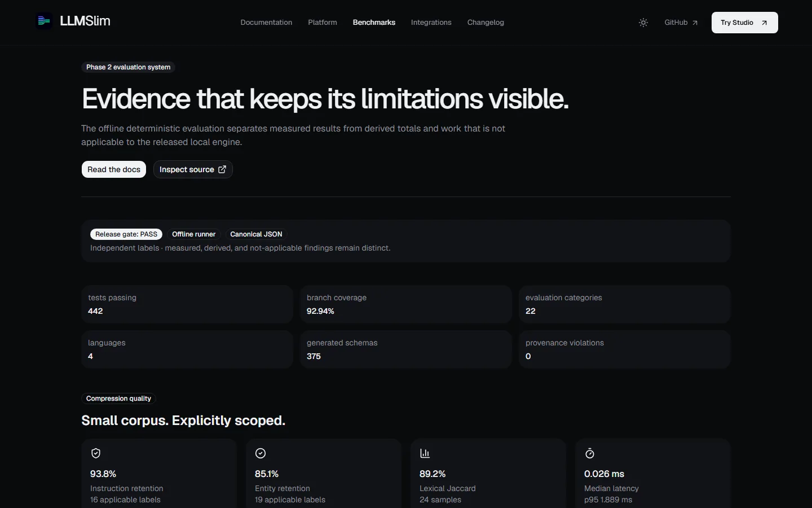The height and width of the screenshot is (508, 812).
Task: Click the 89.2% Lexical Jaccard figure
Action: [x=433, y=474]
